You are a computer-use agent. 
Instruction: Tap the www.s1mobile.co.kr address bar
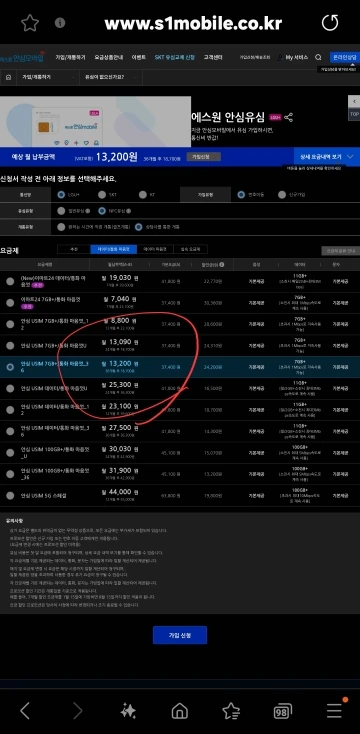(193, 23)
